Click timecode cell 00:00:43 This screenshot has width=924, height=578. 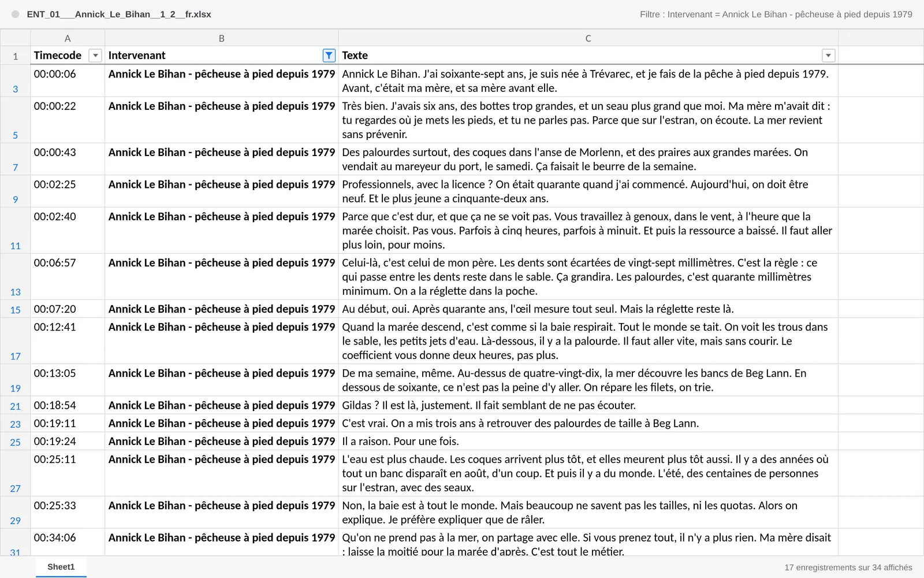(68, 159)
